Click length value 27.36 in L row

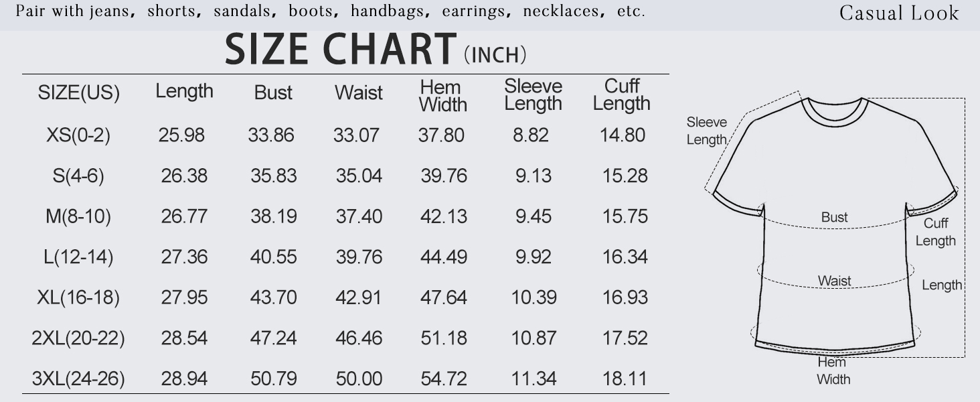click(184, 257)
